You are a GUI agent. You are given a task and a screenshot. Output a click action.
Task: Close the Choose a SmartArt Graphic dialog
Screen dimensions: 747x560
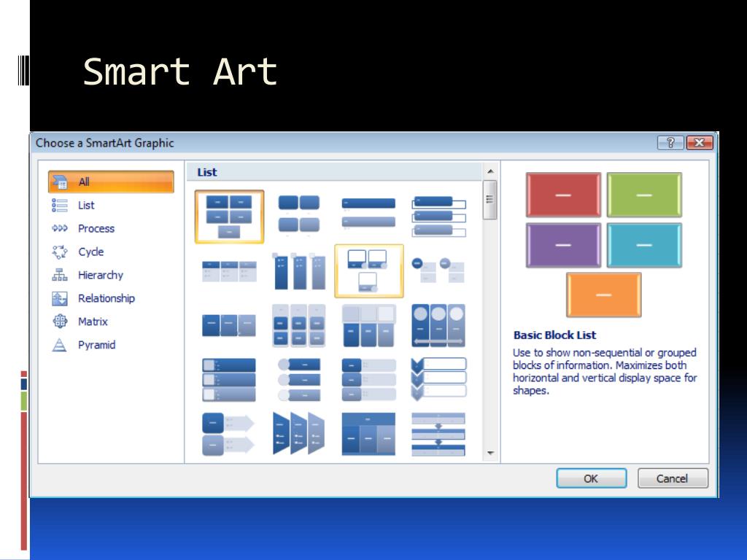[700, 142]
